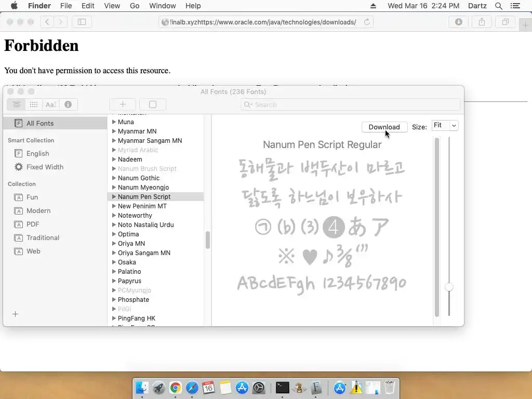Image resolution: width=532 pixels, height=399 pixels.
Task: Select the English smart collection
Action: [55, 153]
